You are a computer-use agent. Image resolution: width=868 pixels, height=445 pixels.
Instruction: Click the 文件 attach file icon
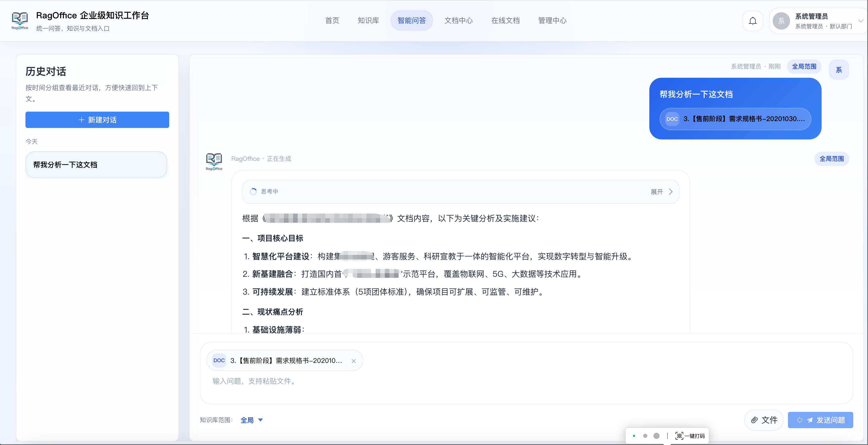755,420
